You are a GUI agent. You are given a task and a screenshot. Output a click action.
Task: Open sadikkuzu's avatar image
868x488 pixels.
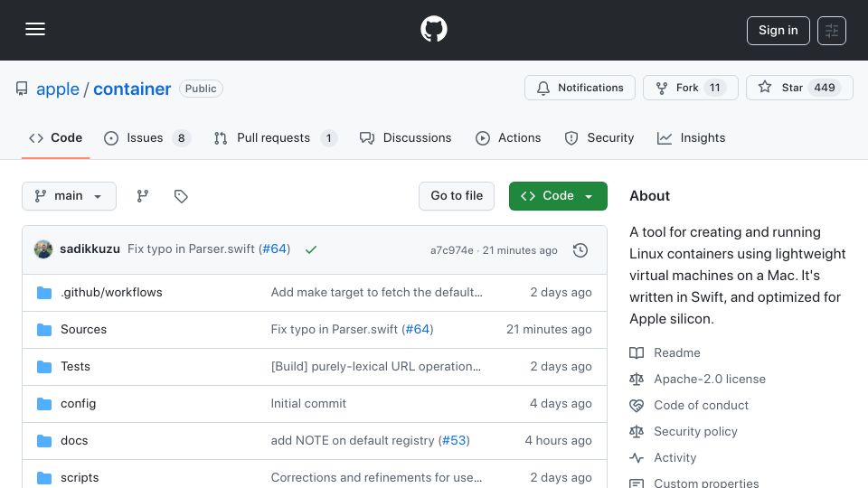43,249
